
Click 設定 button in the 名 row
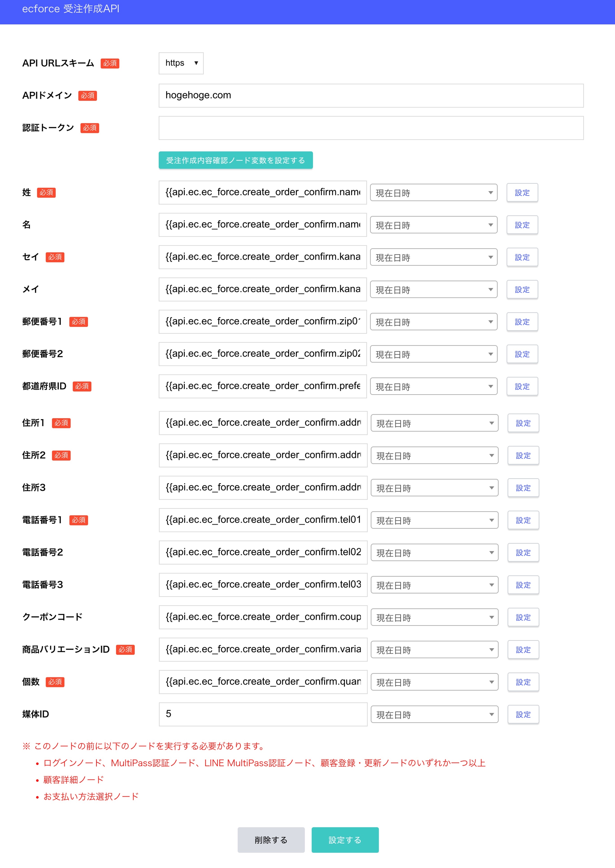click(522, 225)
